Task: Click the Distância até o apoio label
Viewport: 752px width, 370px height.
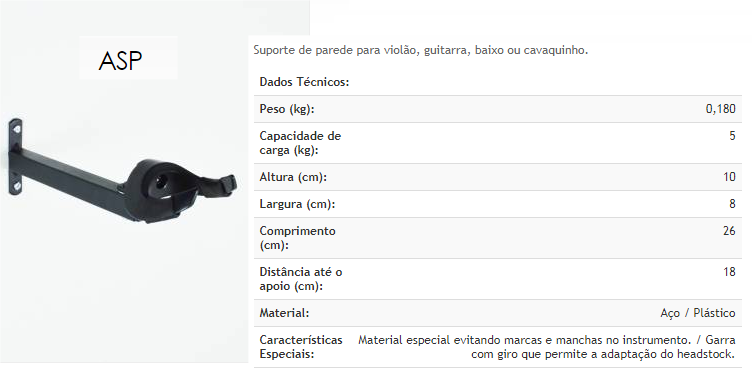Action: [x=301, y=279]
